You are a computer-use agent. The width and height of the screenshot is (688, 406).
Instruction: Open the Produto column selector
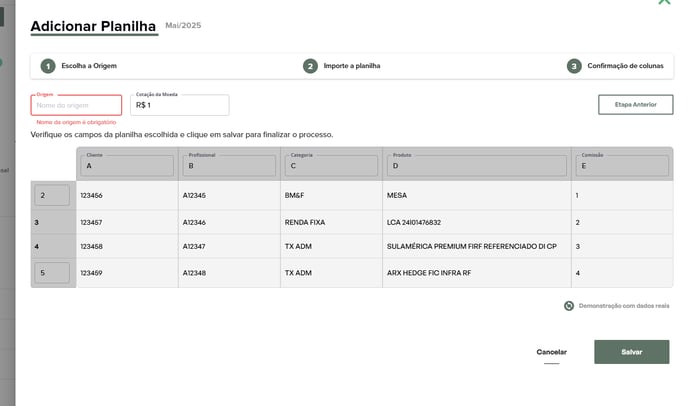click(x=476, y=166)
